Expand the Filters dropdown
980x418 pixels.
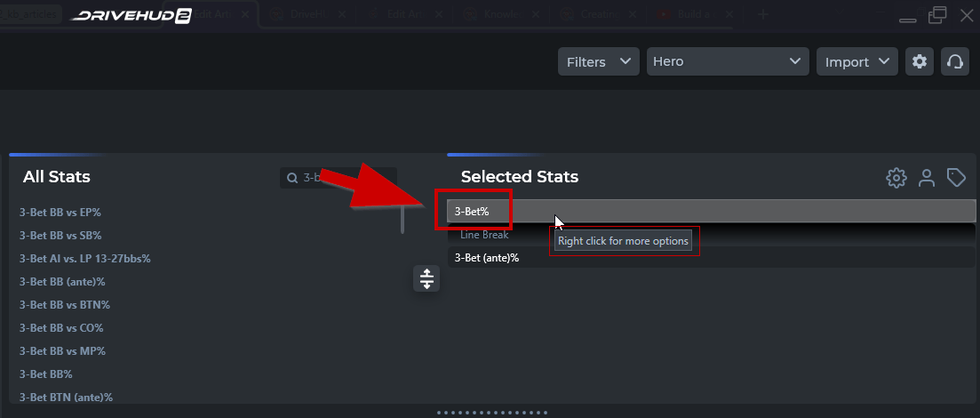click(x=599, y=61)
